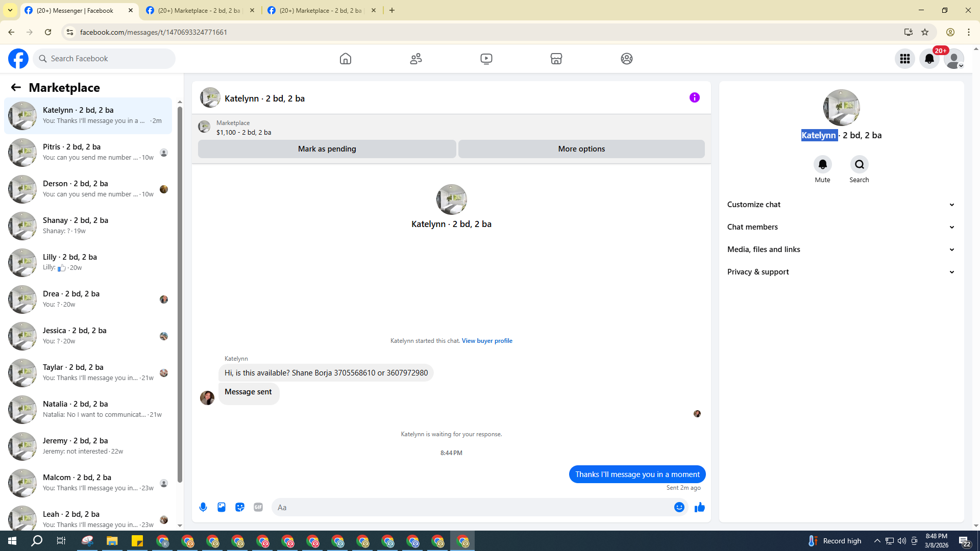The width and height of the screenshot is (980, 551).
Task: Click the Mark as pending button
Action: click(x=327, y=149)
